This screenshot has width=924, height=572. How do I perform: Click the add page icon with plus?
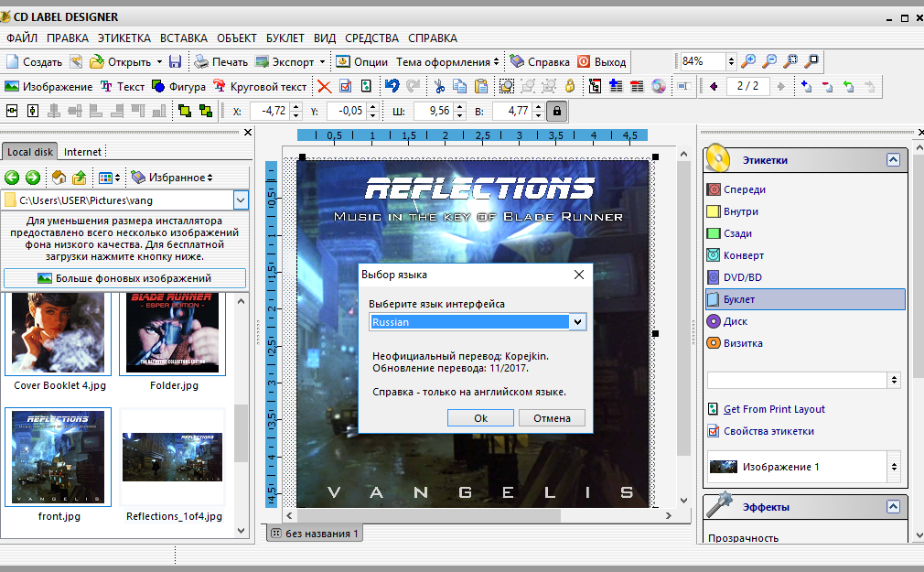(806, 87)
